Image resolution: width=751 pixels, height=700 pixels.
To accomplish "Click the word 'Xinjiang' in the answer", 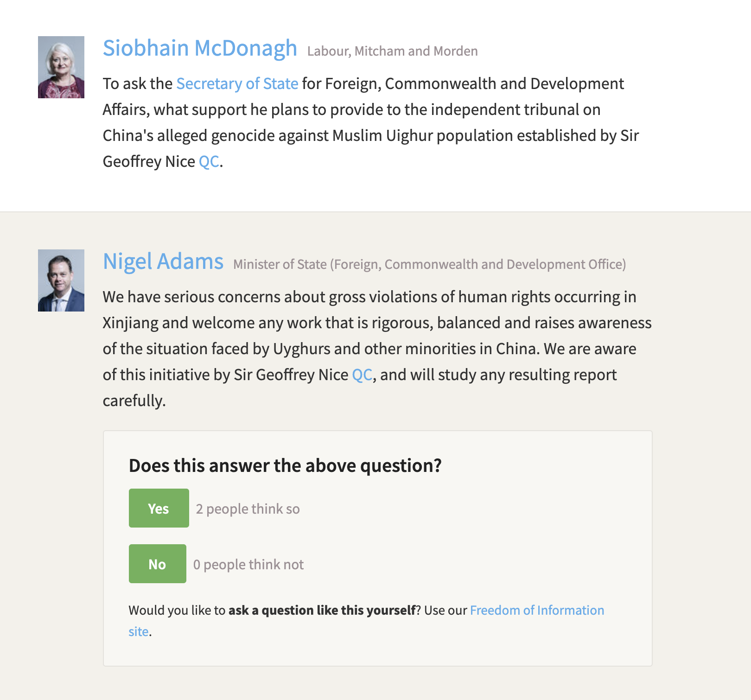I will click(x=130, y=323).
